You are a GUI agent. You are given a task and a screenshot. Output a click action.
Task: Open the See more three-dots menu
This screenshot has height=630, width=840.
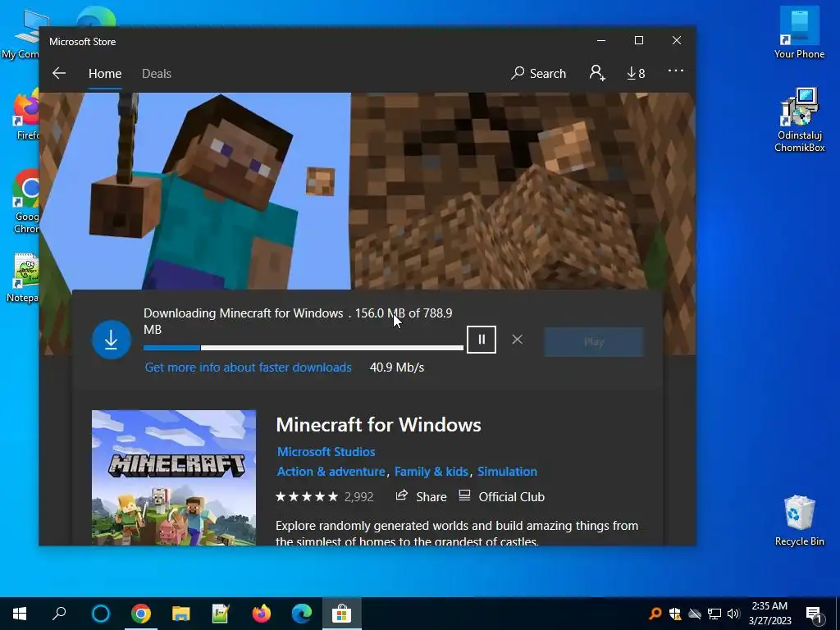click(x=676, y=71)
